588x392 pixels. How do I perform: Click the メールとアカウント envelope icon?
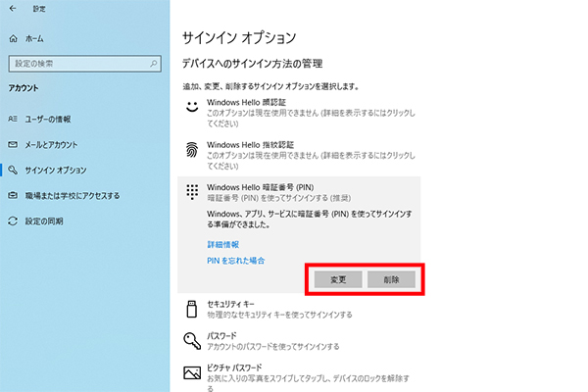tap(13, 144)
